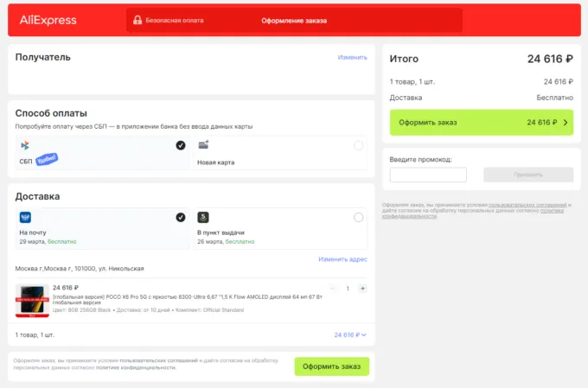Screen dimensions: 588x388
Task: Click Изменить link for recipient
Action: [352, 57]
